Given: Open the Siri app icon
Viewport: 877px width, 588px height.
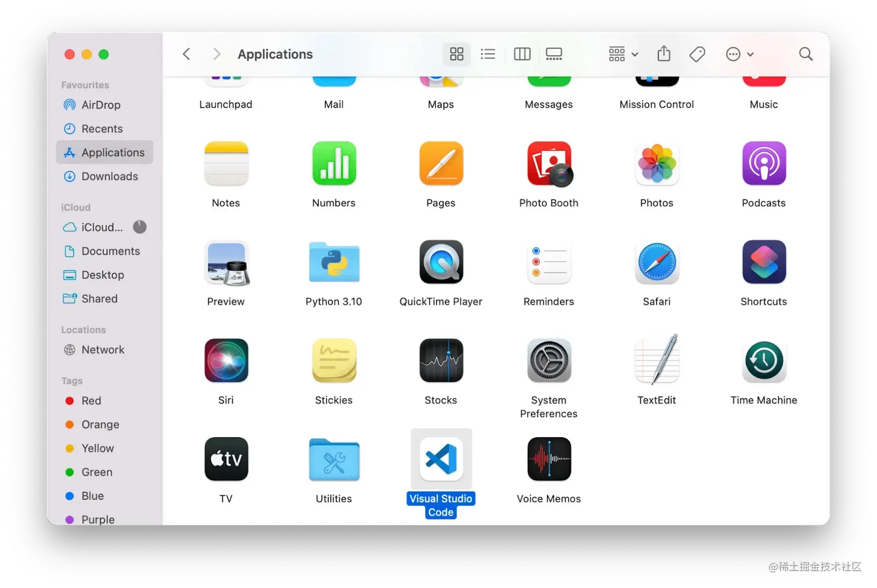Looking at the screenshot, I should [x=226, y=361].
